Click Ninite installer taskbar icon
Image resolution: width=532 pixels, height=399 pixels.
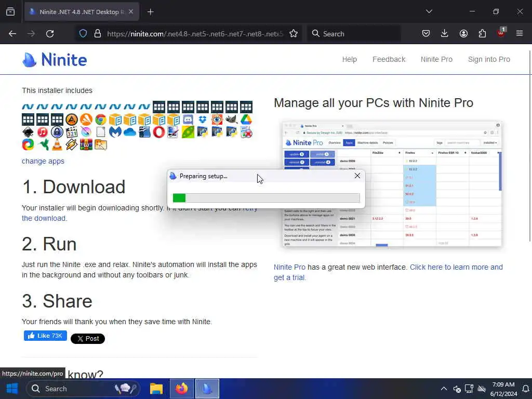[207, 389]
